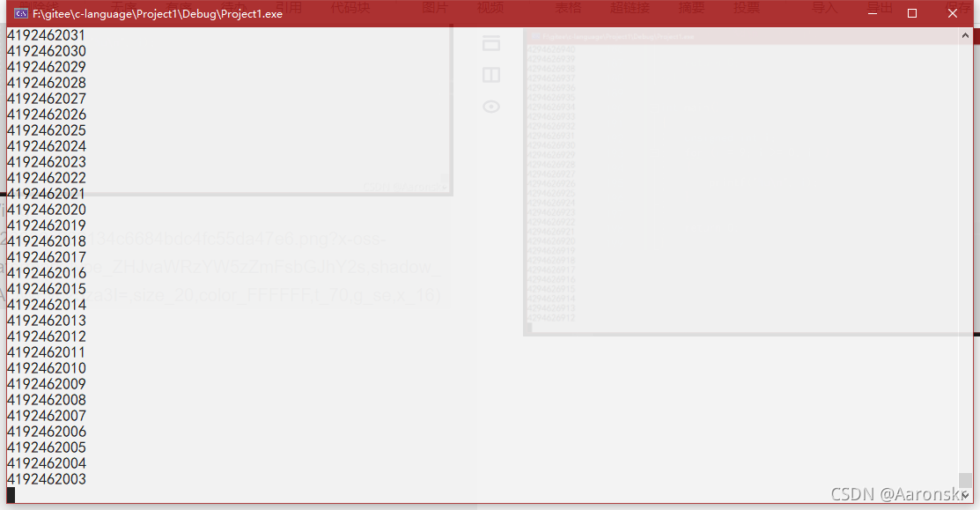Close the Project1.exe console window
980x510 pixels.
click(953, 13)
